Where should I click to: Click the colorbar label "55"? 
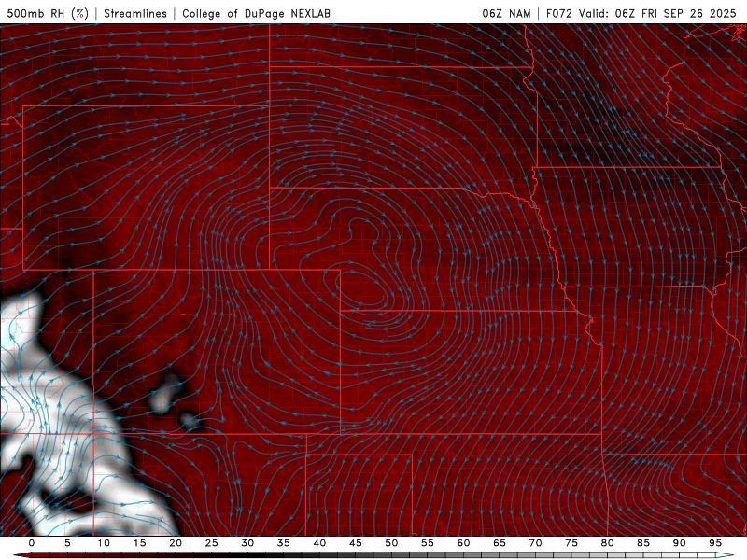pos(428,543)
